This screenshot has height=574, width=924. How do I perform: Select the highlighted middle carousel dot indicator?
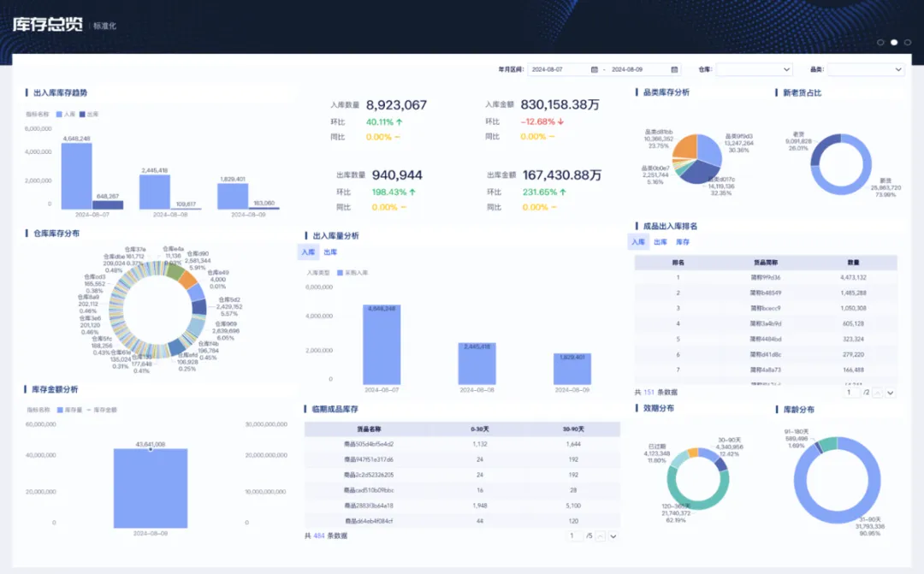pyautogui.click(x=894, y=42)
